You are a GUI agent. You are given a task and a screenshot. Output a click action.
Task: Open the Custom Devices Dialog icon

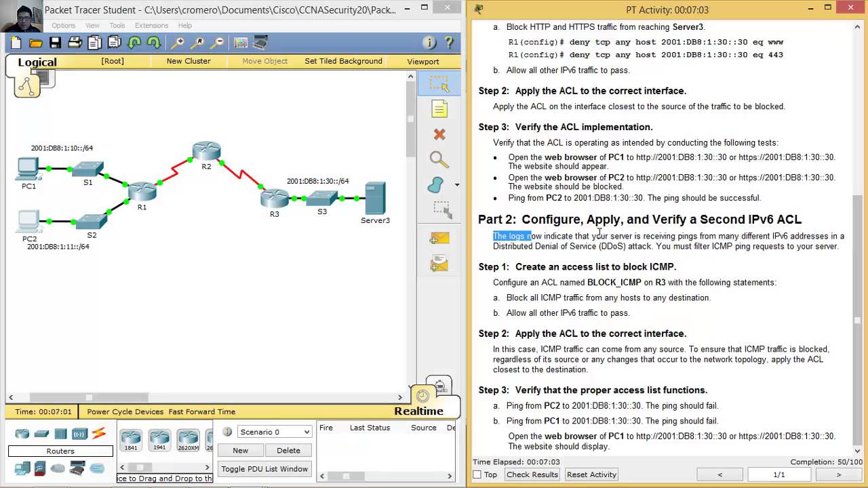tap(260, 43)
